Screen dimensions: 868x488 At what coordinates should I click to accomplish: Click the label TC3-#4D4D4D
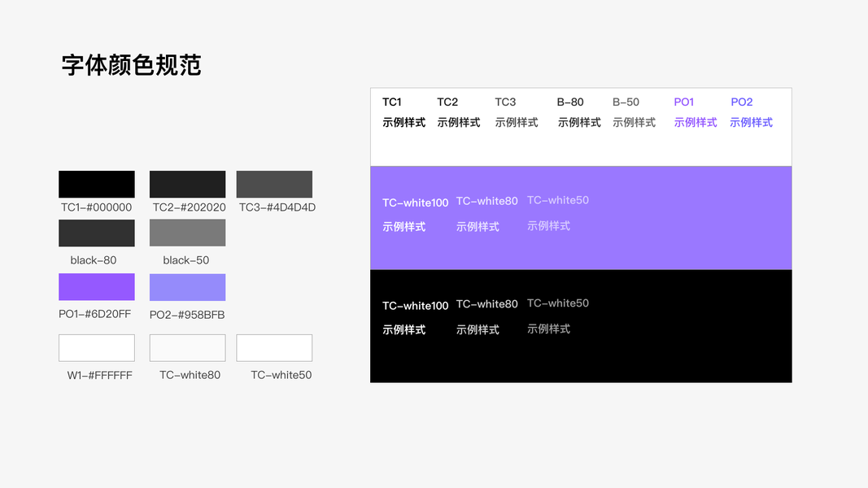click(277, 207)
